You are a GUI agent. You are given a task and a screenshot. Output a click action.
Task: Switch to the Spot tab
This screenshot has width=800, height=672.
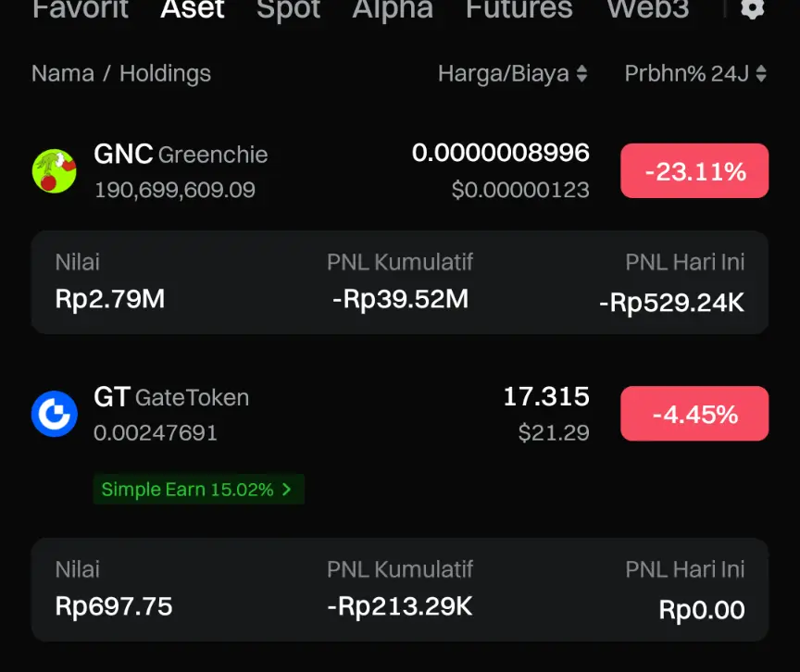[288, 8]
